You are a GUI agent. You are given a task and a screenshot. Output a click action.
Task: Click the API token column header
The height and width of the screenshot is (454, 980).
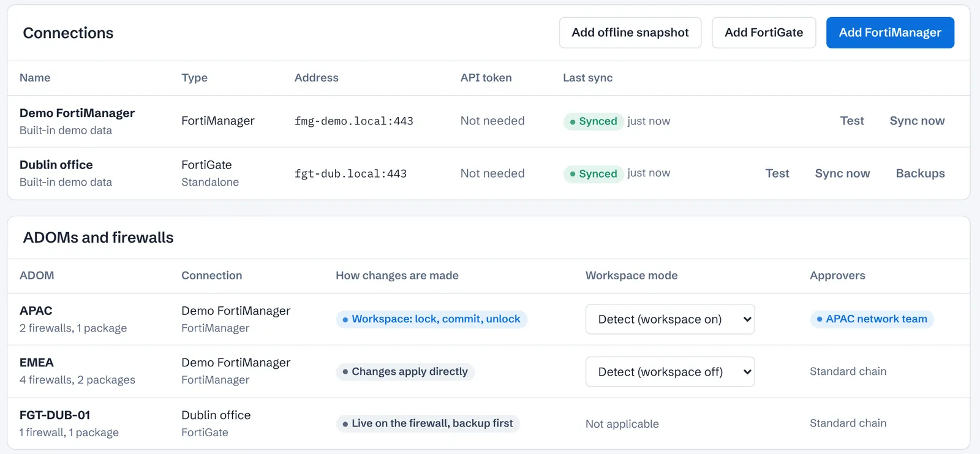(x=486, y=78)
